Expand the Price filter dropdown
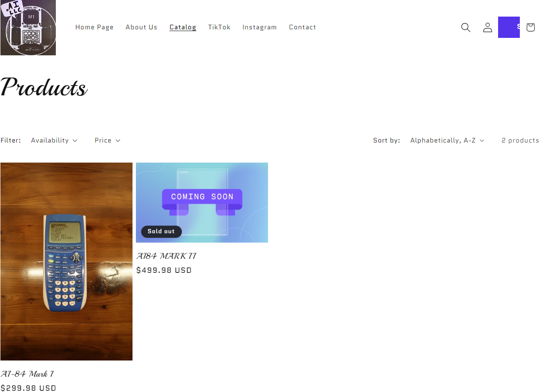This screenshot has width=539, height=392. (107, 140)
